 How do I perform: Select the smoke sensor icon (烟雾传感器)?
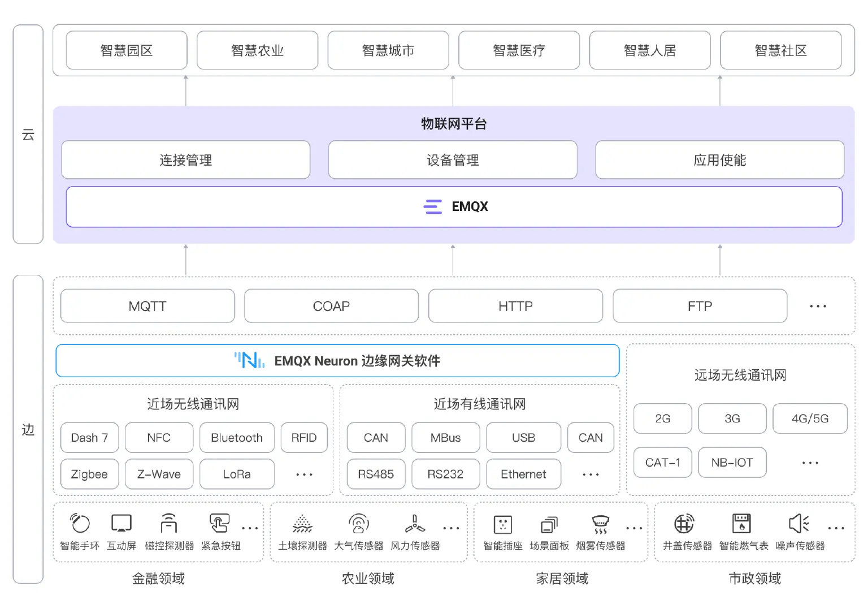coord(600,524)
